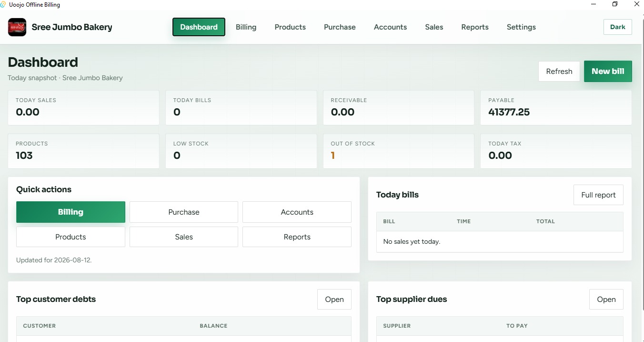The image size is (644, 342).
Task: Open the Products nav tab
Action: pyautogui.click(x=290, y=27)
